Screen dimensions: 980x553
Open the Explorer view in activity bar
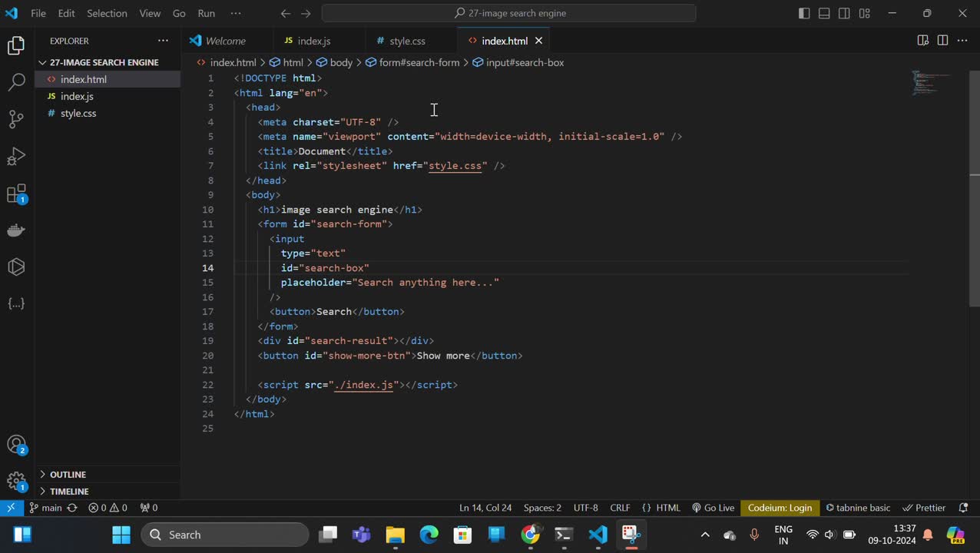[16, 46]
